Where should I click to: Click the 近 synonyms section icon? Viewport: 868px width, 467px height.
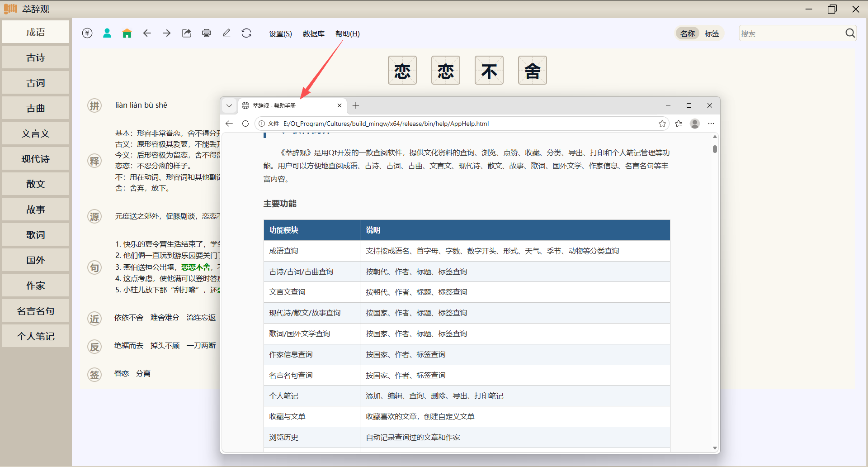coord(94,319)
